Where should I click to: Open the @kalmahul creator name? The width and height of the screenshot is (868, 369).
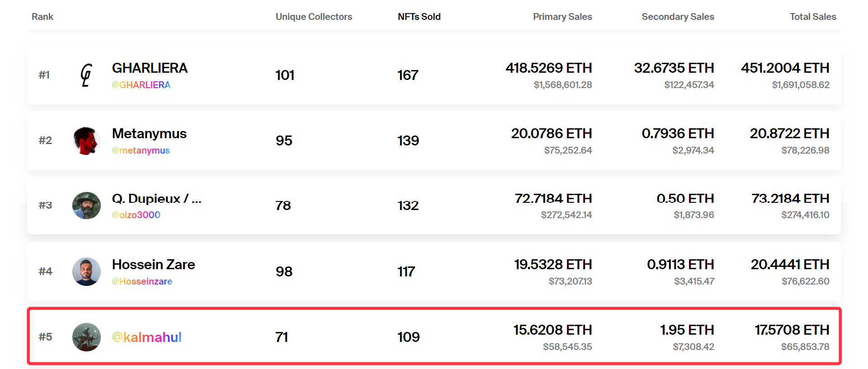coord(146,337)
